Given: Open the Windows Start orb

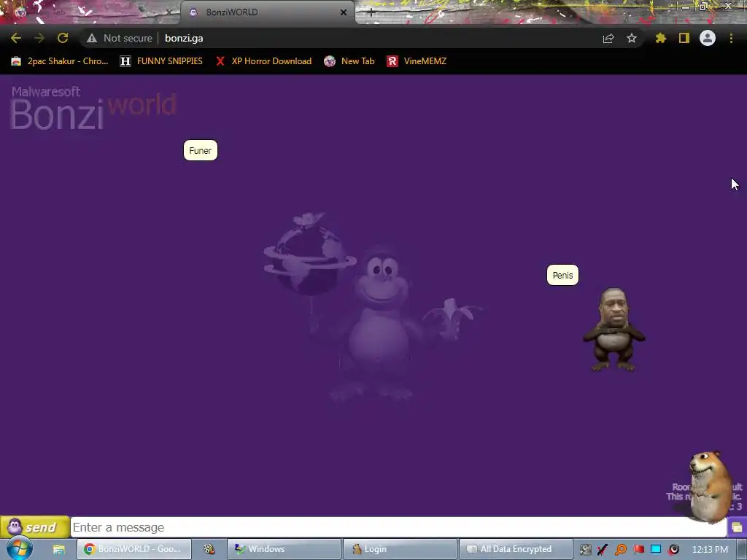Looking at the screenshot, I should 19,549.
